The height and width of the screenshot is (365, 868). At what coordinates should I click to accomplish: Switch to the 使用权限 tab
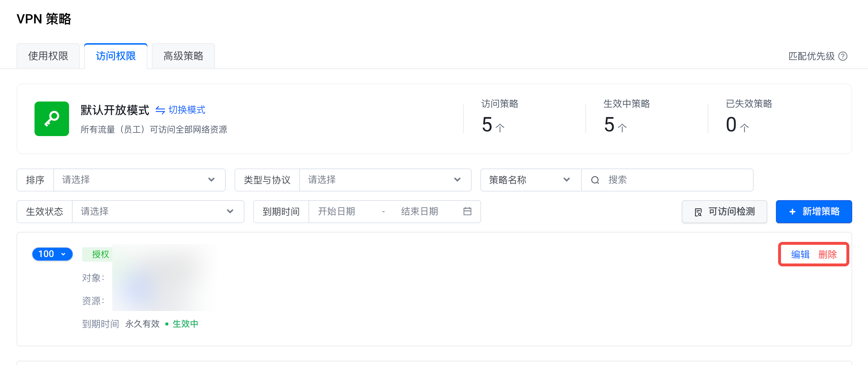(48, 56)
